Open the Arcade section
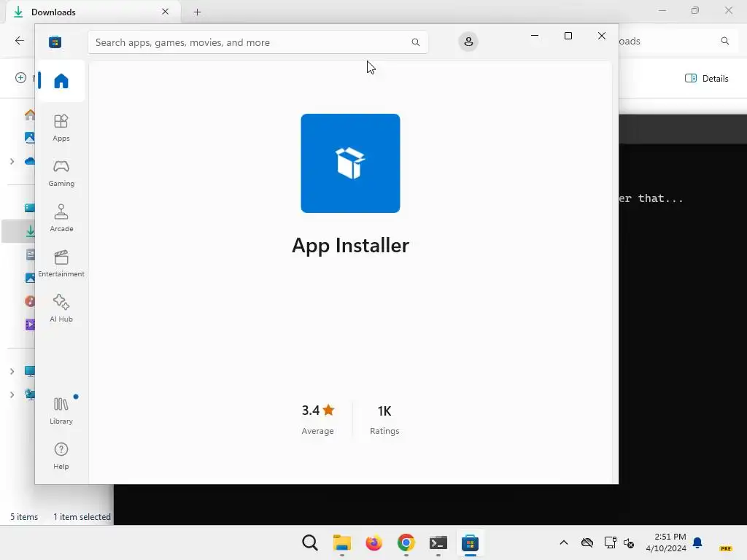This screenshot has height=560, width=747. [x=61, y=218]
